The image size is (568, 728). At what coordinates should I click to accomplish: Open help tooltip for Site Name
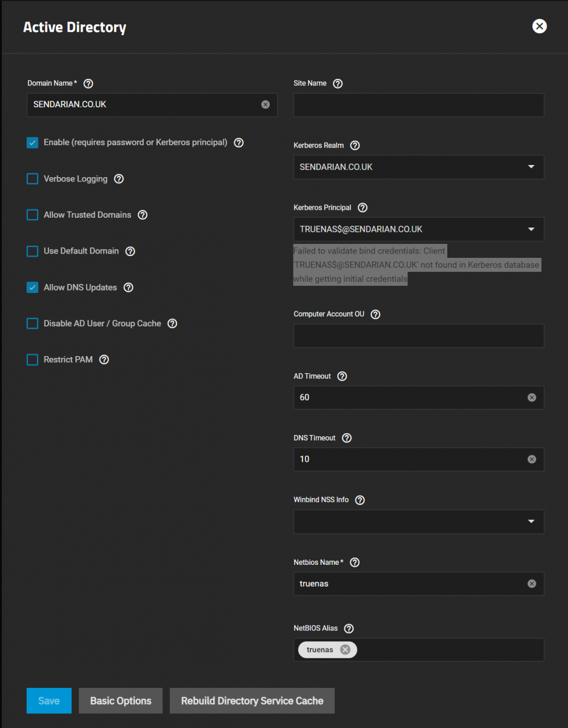click(x=338, y=84)
